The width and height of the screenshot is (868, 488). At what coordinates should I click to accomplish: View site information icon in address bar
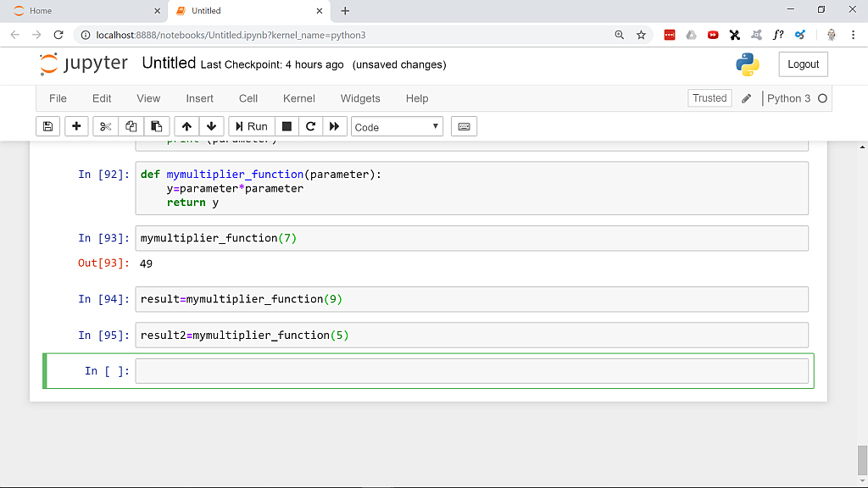pyautogui.click(x=86, y=35)
